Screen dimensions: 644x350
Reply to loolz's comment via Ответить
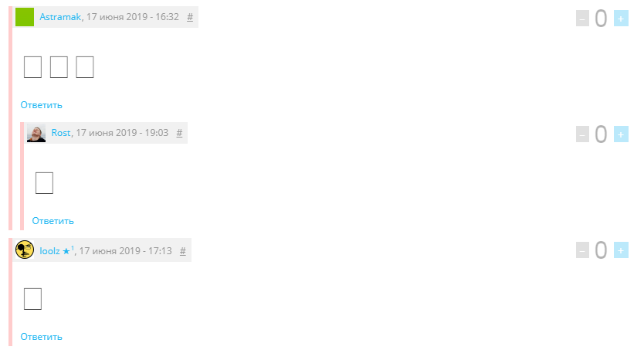pyautogui.click(x=42, y=337)
